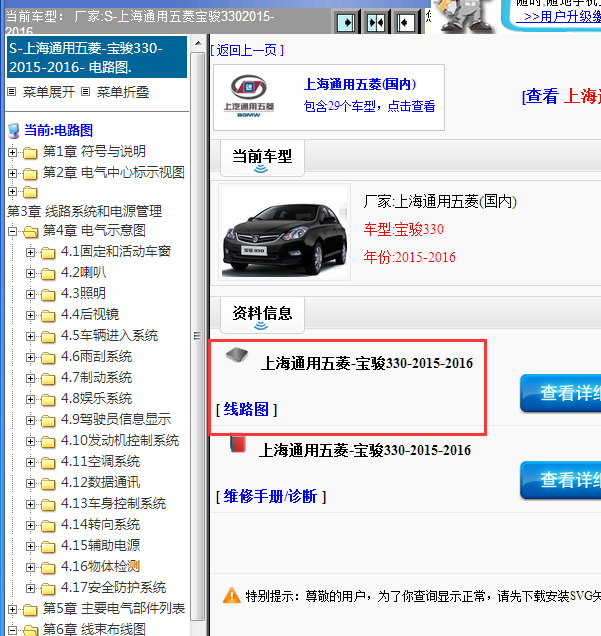Click the orange warning triangle icon
The width and height of the screenshot is (601, 636).
tap(232, 595)
